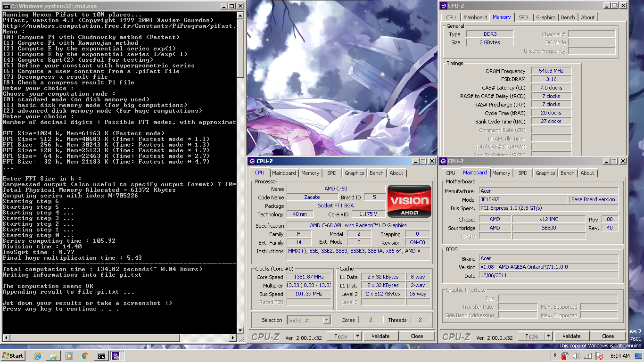Open About tab in Memory window
This screenshot has width=644, height=362.
click(588, 17)
